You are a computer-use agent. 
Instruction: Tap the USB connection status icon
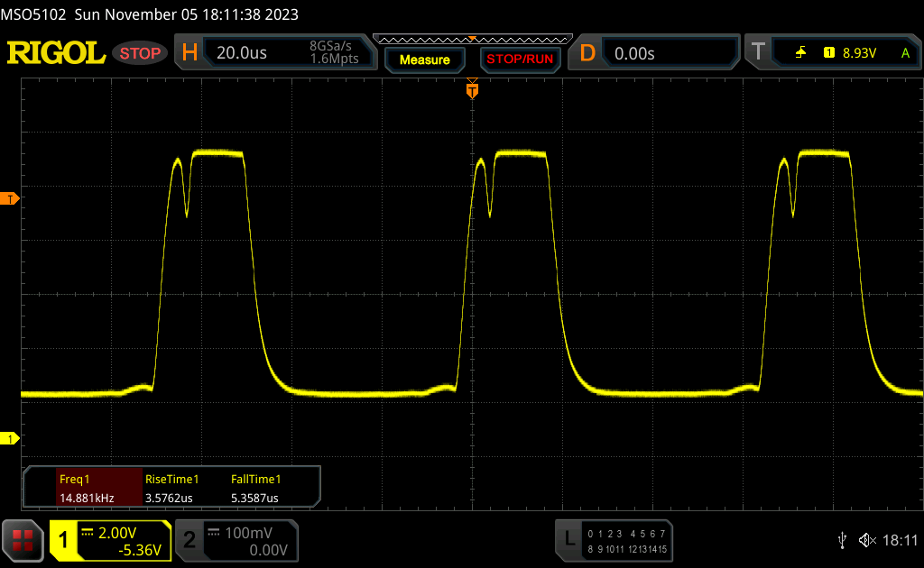(843, 540)
